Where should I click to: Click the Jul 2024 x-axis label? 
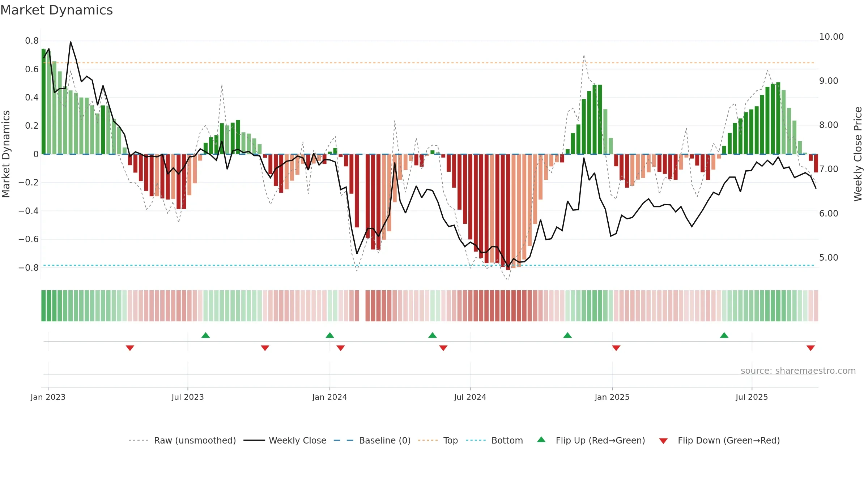pos(470,397)
